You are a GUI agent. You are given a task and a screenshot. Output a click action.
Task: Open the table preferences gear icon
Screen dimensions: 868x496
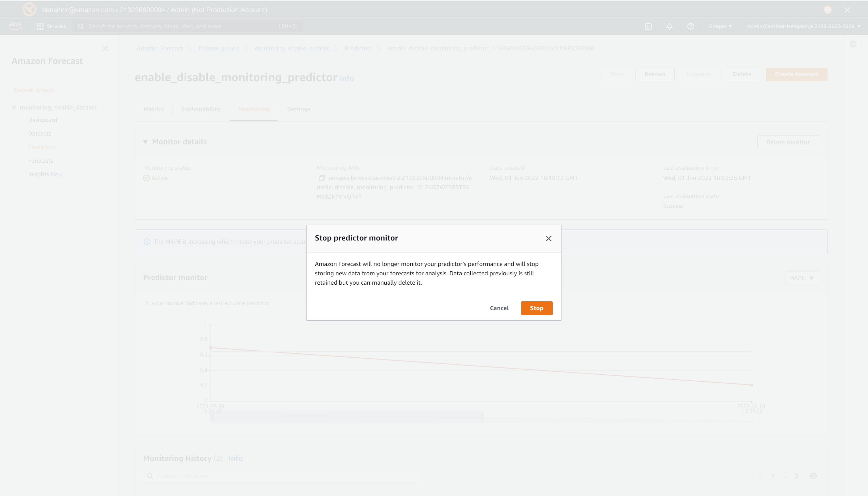(x=813, y=476)
